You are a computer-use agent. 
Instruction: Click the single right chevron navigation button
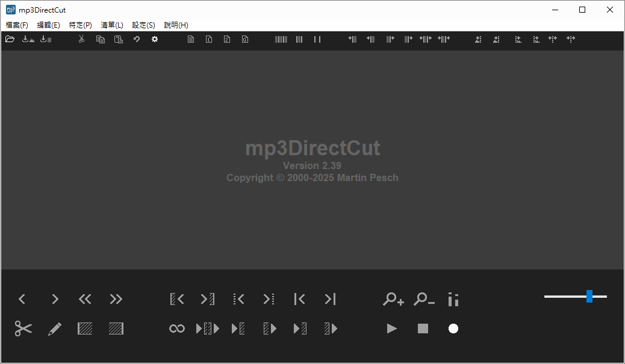click(55, 299)
